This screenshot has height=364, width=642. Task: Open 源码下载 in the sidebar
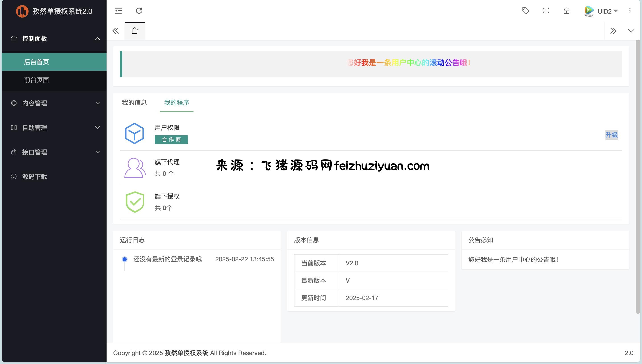click(35, 176)
